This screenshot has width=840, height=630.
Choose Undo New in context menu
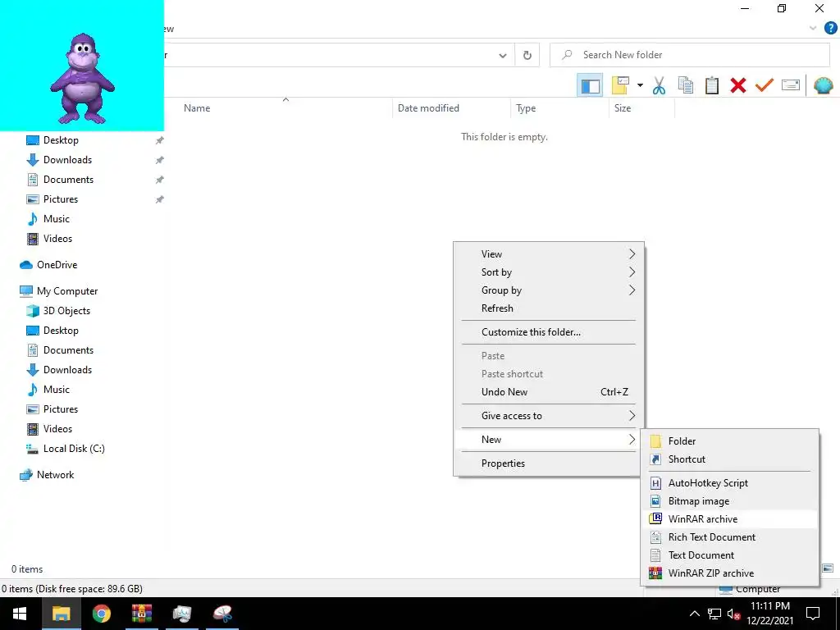(548, 392)
